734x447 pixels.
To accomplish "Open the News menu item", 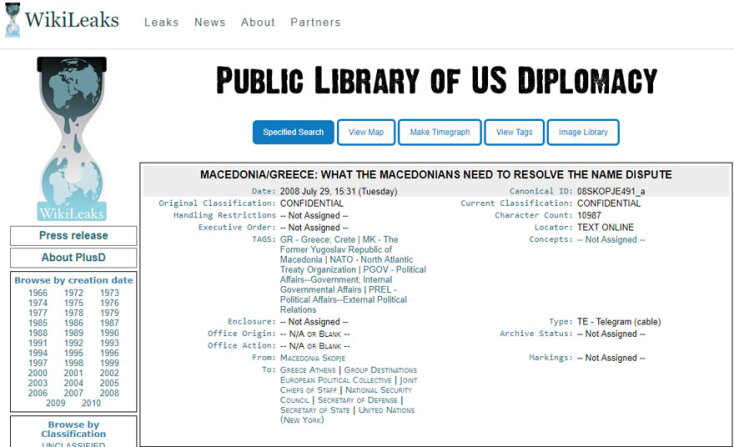I will point(210,22).
